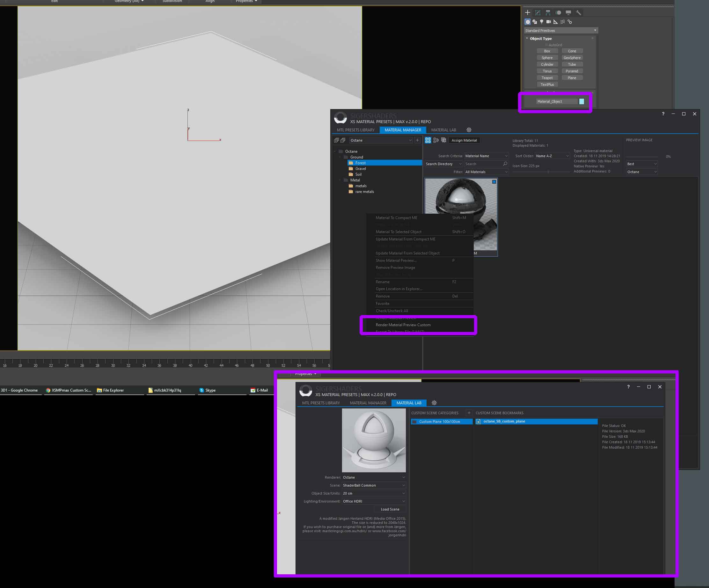
Task: Select the Lights category bulb icon
Action: click(x=542, y=22)
